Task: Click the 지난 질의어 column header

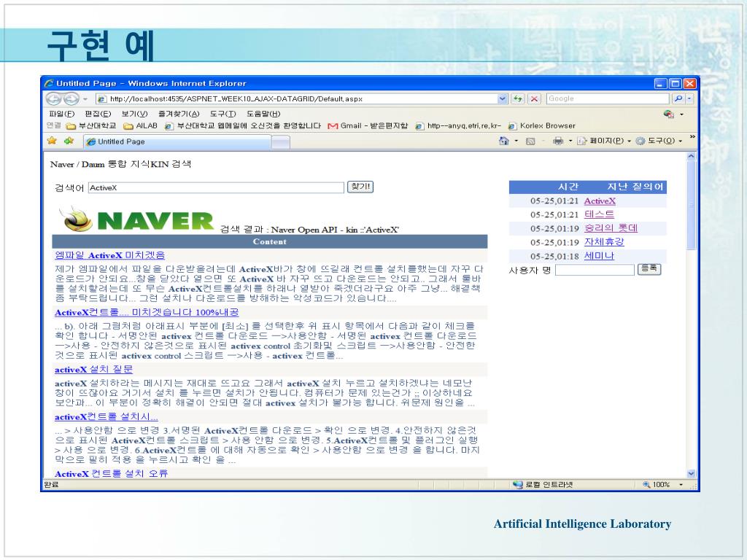Action: click(x=635, y=187)
